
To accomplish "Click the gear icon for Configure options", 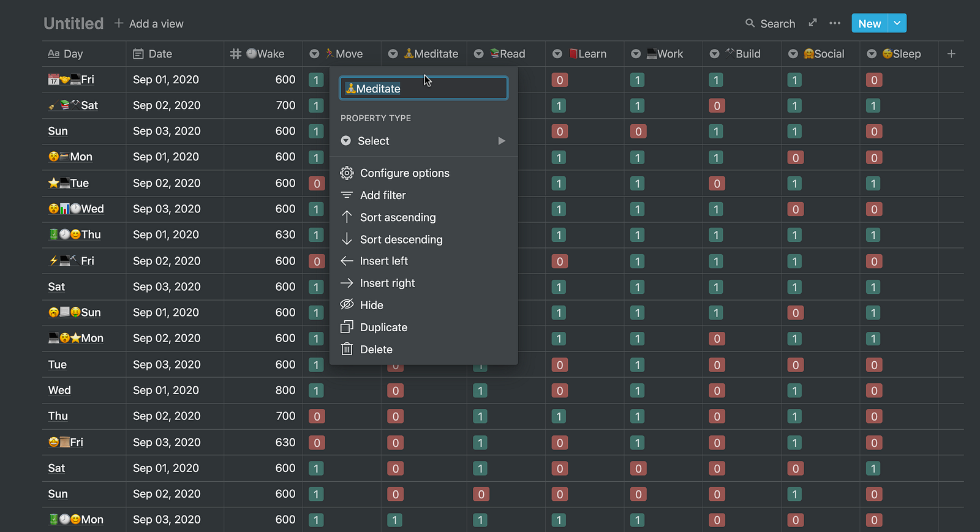I will coord(347,173).
